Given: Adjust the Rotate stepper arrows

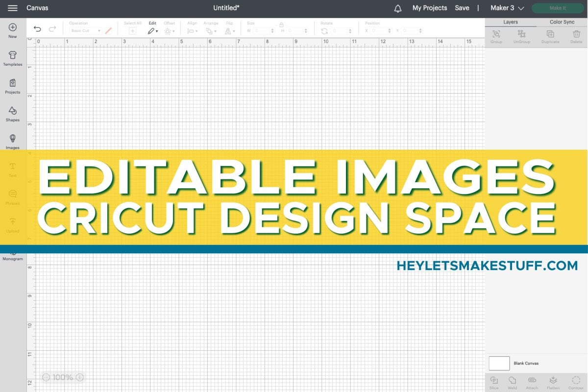Looking at the screenshot, I should pos(350,31).
